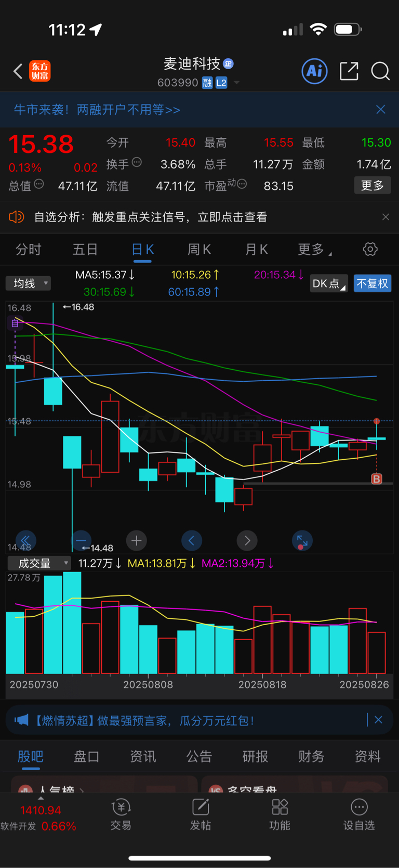Move chart right with right chevron

247,541
